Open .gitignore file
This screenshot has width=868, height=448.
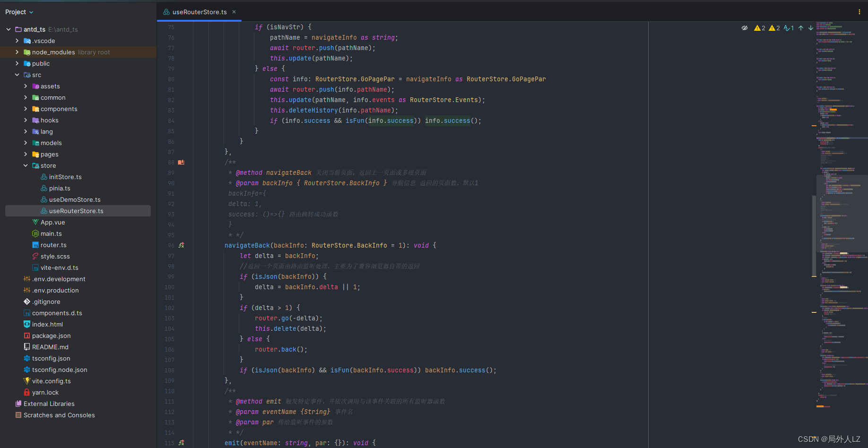click(x=46, y=302)
